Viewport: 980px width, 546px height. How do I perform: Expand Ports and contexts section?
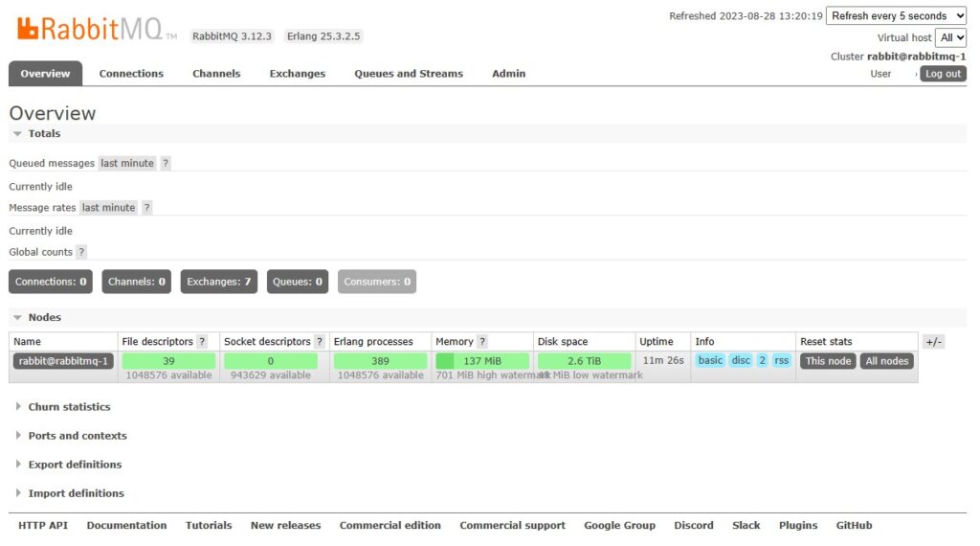click(71, 436)
